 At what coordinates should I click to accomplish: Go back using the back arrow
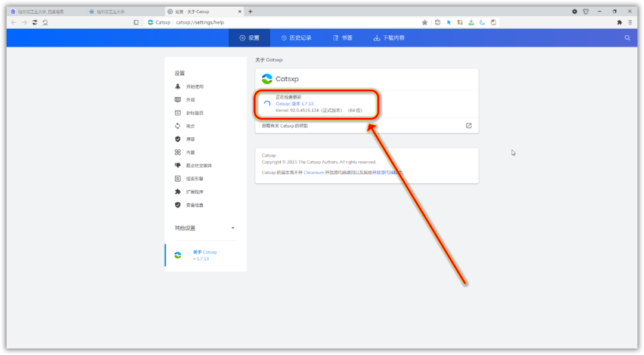(14, 22)
